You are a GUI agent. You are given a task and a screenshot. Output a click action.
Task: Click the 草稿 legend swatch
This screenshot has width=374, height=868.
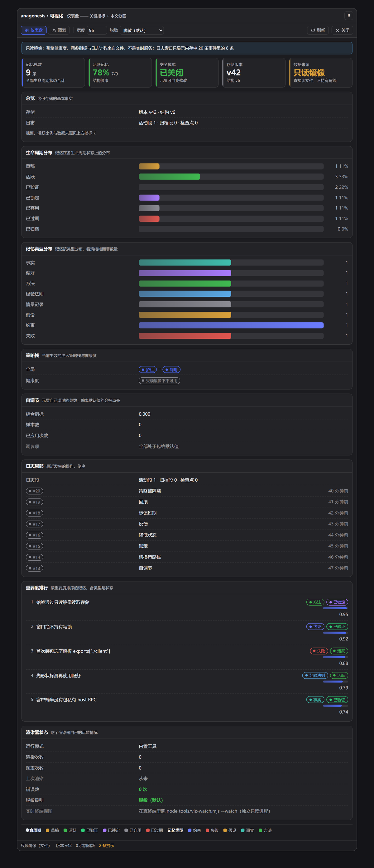(x=48, y=831)
